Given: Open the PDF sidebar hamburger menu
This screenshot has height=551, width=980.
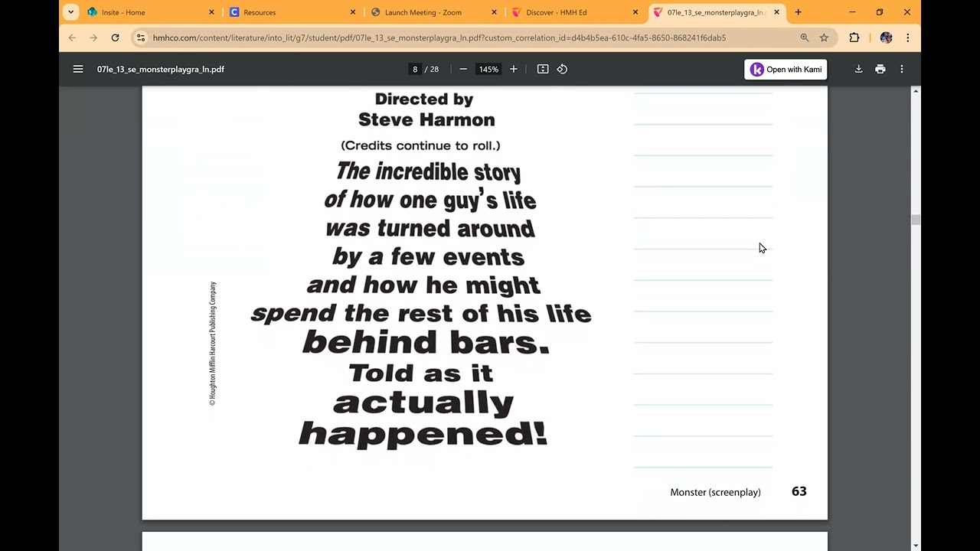Looking at the screenshot, I should pos(78,69).
